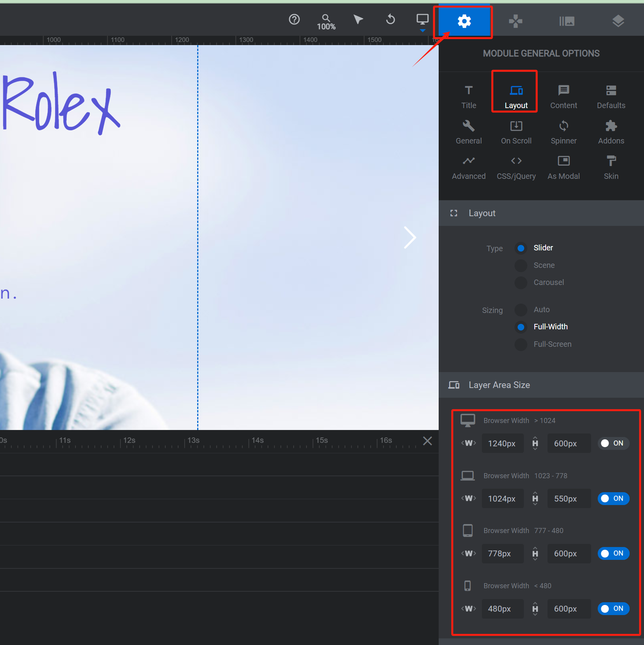The image size is (644, 645).
Task: Open the Advanced section
Action: pos(469,168)
